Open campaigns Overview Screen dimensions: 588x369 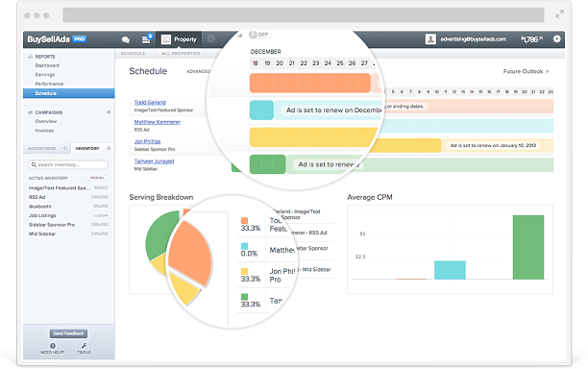[x=46, y=121]
